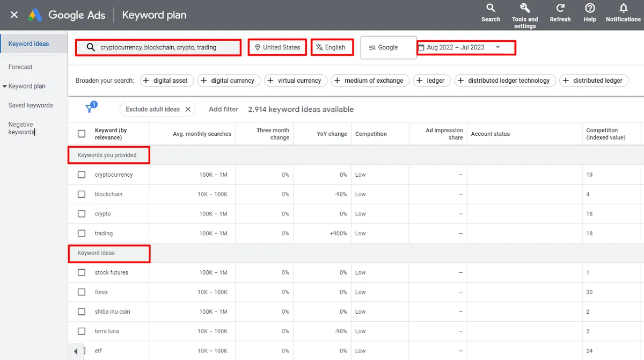Sort by Competition column header
This screenshot has height=360, width=644.
point(371,134)
